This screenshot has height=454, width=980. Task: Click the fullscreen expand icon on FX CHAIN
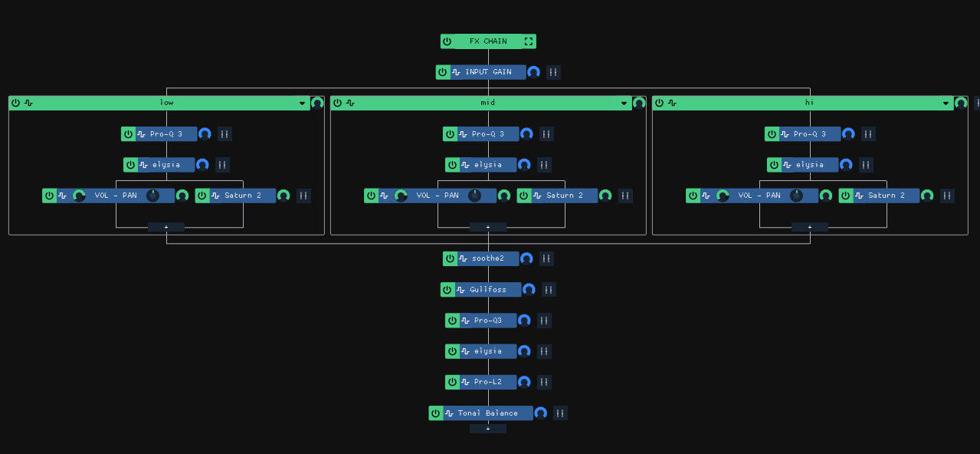[x=529, y=41]
